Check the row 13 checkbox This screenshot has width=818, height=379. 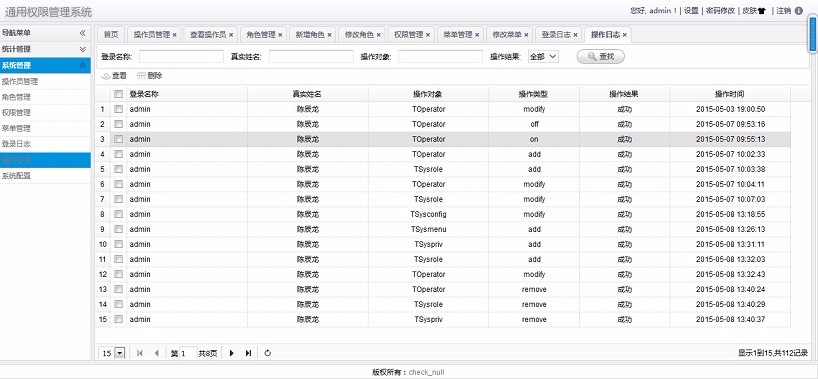[x=118, y=289]
